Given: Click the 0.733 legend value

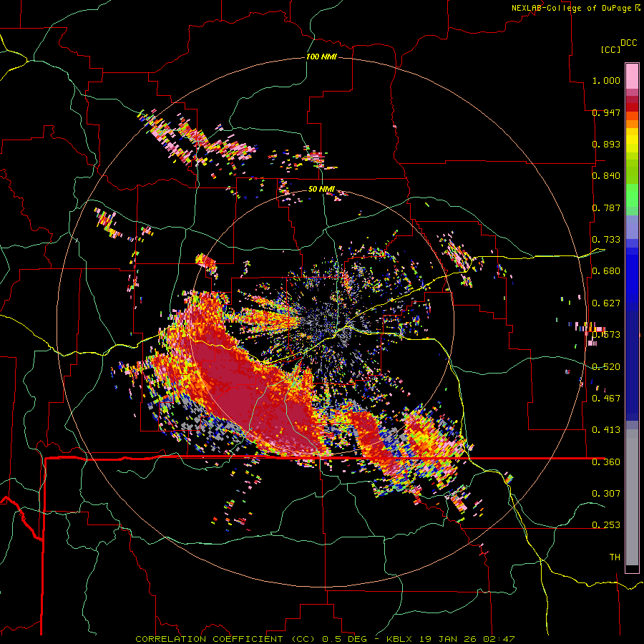Looking at the screenshot, I should (x=606, y=240).
